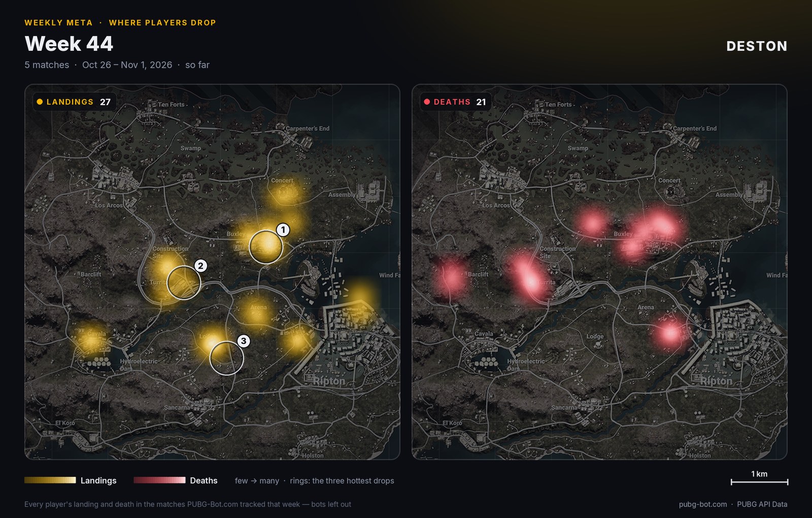Click the "PUBG API Data" credit
The height and width of the screenshot is (518, 812).
coord(762,504)
